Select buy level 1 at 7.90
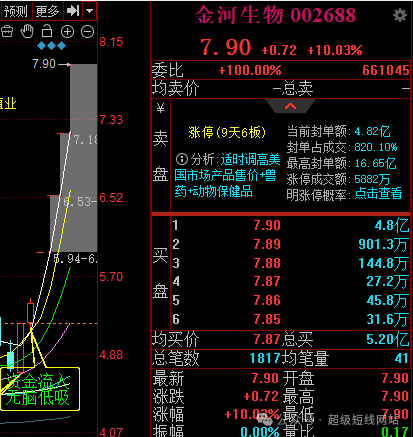Screen dimensions: 413x437 pos(281,226)
